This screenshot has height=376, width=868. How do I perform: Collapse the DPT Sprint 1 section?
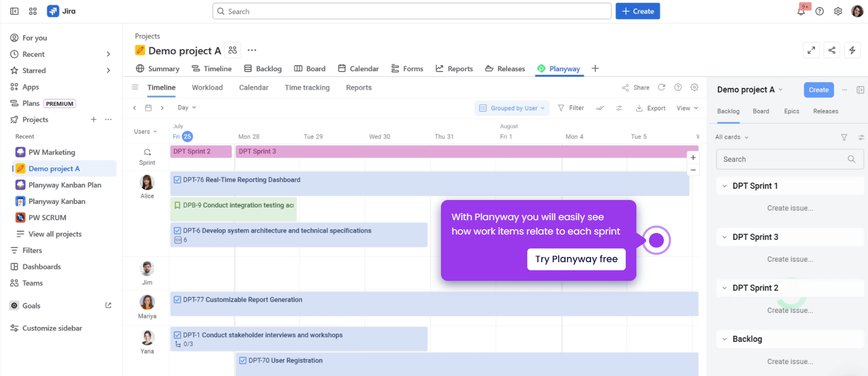tap(724, 186)
